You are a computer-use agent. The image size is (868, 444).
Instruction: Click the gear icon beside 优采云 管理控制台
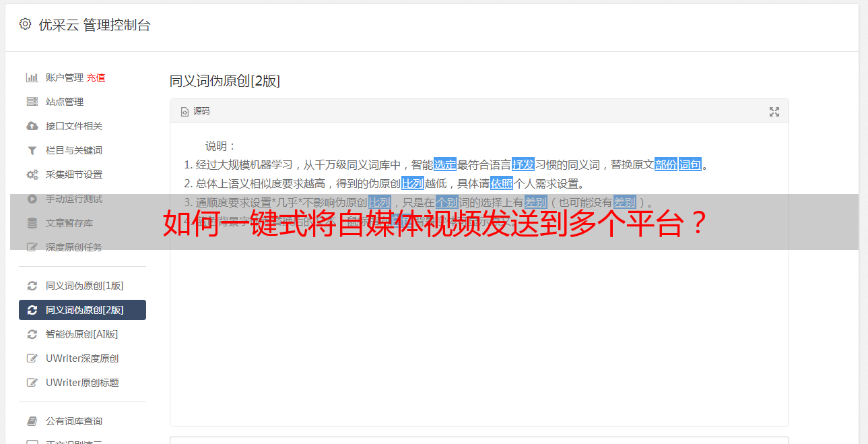click(x=25, y=24)
